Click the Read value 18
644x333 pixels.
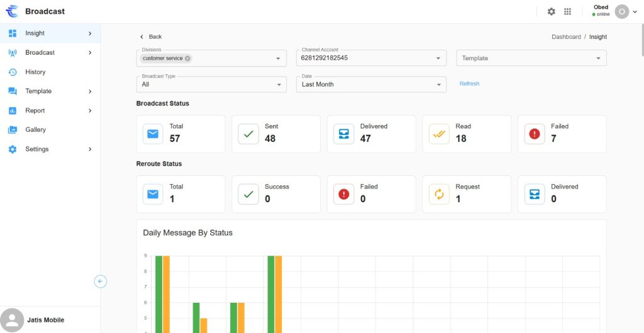[461, 139]
